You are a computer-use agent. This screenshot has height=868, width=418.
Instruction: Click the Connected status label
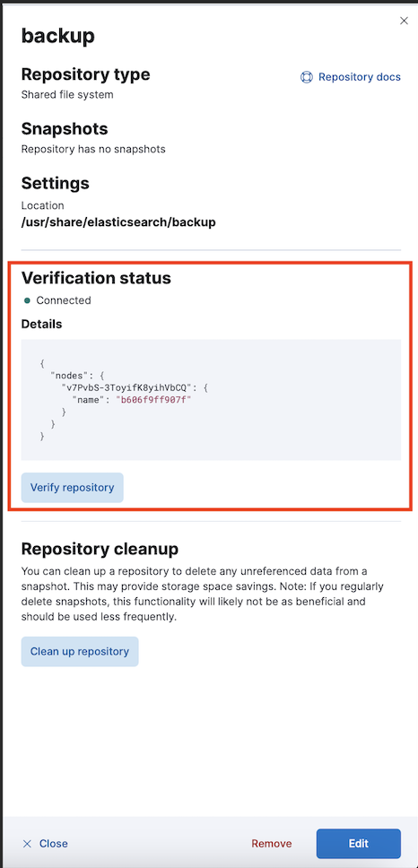click(64, 300)
